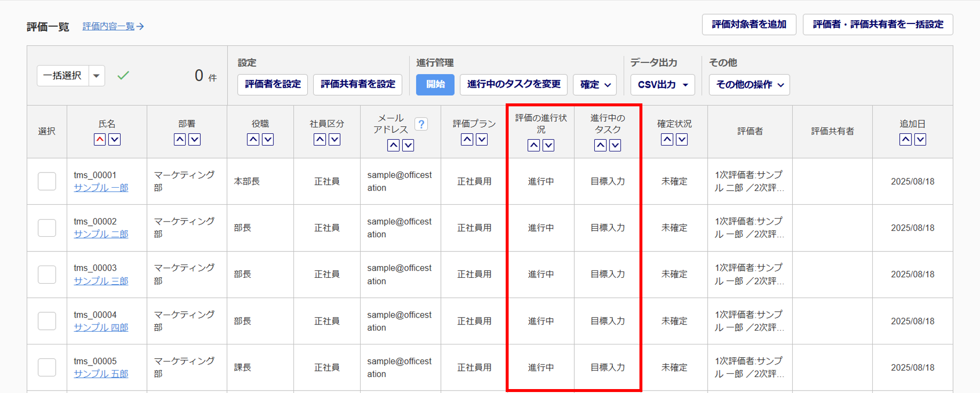
Task: Sort 評価の進行状況 column descending
Action: pos(549,146)
